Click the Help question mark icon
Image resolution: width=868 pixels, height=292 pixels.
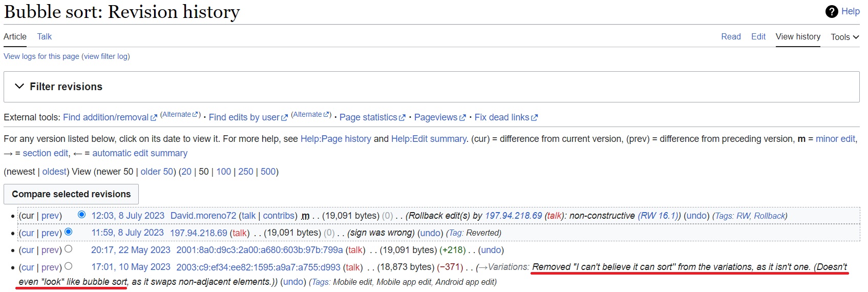[832, 11]
